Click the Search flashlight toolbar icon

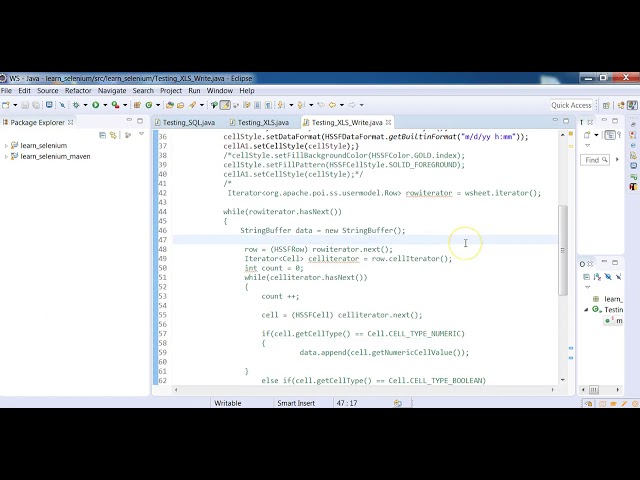click(x=192, y=105)
